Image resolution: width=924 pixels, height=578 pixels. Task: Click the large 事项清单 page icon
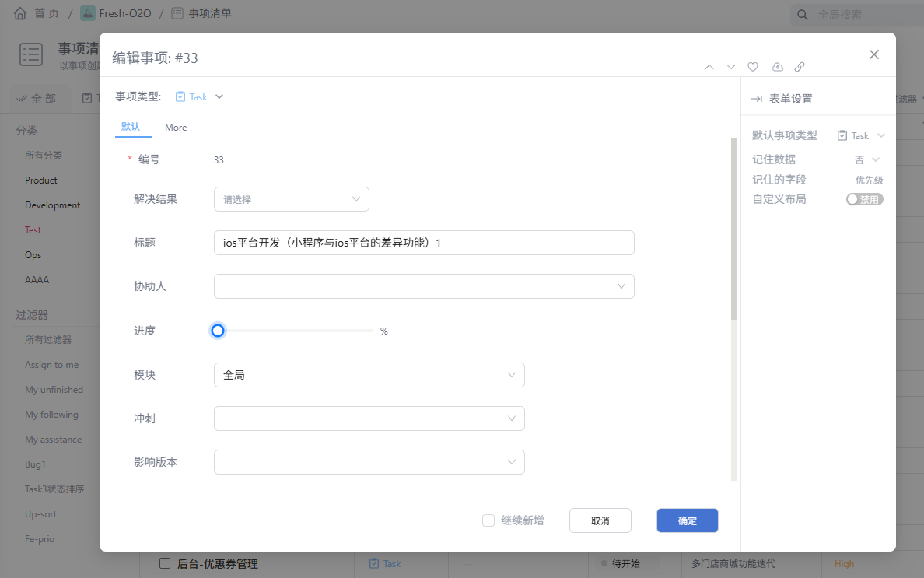[30, 54]
